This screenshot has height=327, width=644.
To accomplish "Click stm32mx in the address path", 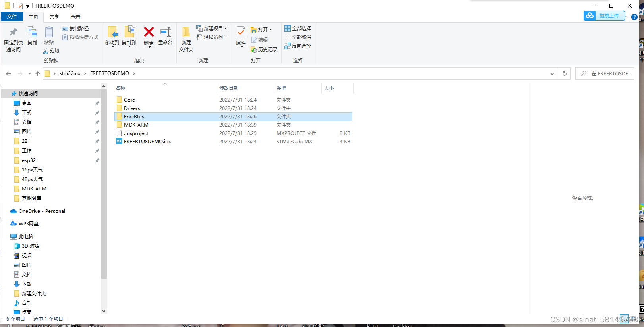I will (70, 73).
